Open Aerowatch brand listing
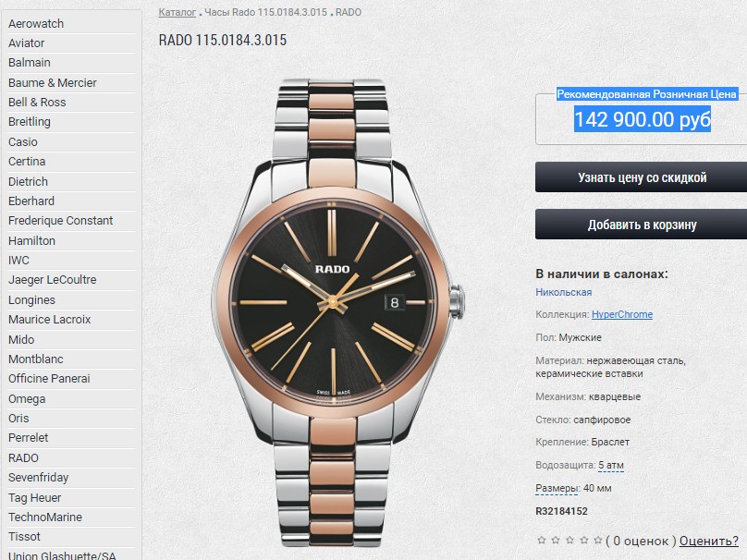The image size is (747, 560). (x=36, y=23)
